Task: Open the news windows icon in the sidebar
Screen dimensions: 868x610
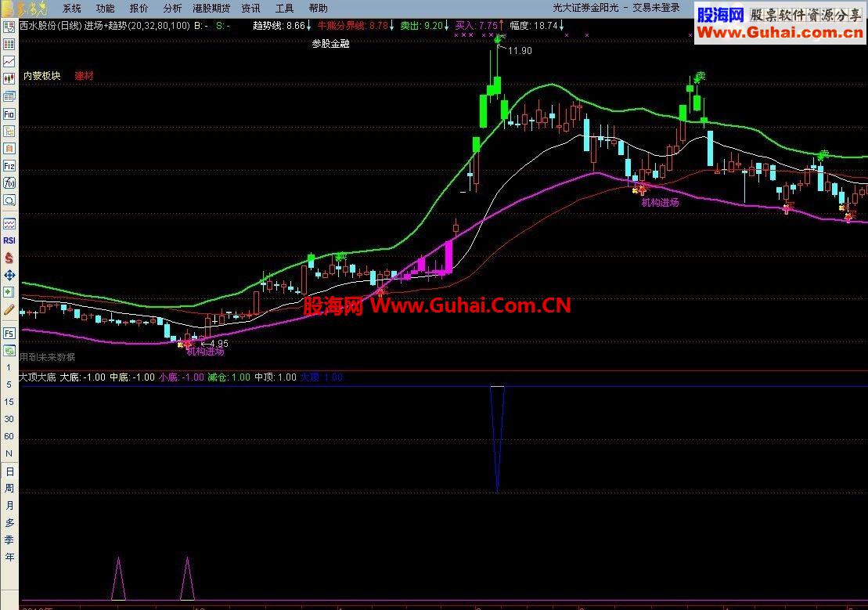Action: click(x=9, y=96)
